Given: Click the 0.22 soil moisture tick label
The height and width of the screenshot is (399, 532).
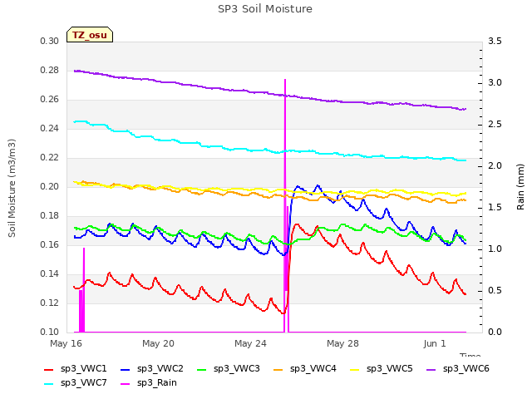Looking at the screenshot, I should [x=50, y=157].
